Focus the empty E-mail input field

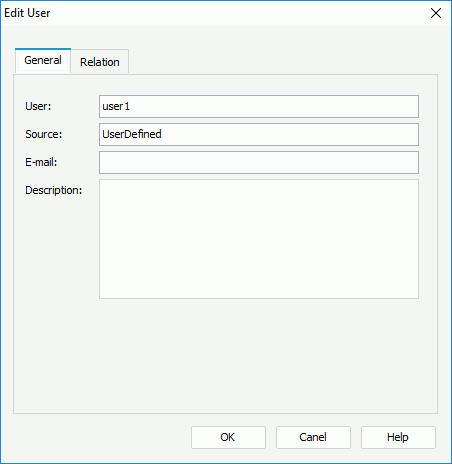(259, 162)
